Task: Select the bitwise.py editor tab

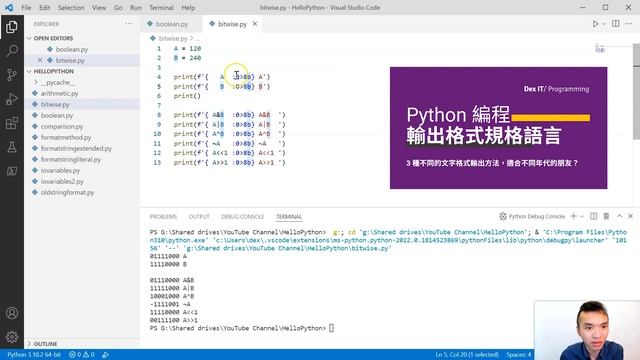Action: (x=231, y=24)
